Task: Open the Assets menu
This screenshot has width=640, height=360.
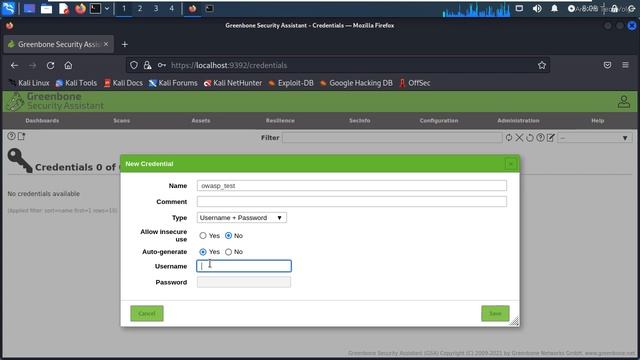Action: point(201,121)
